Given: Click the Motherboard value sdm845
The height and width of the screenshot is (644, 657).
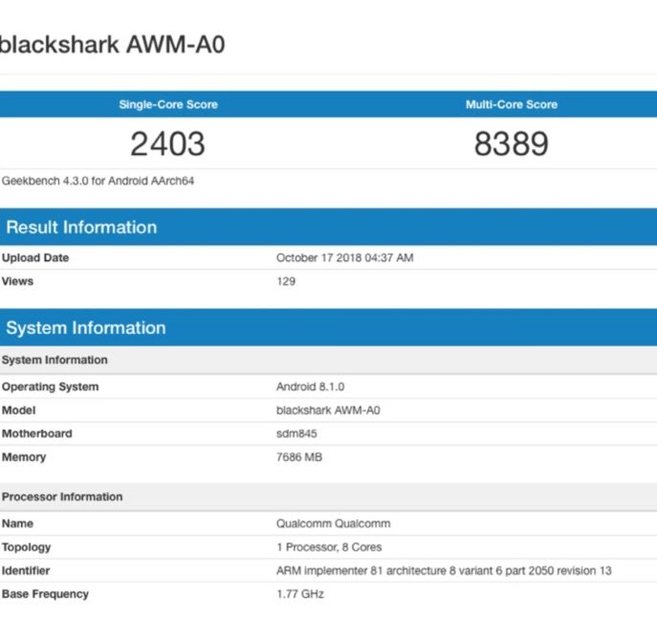Looking at the screenshot, I should [x=296, y=433].
